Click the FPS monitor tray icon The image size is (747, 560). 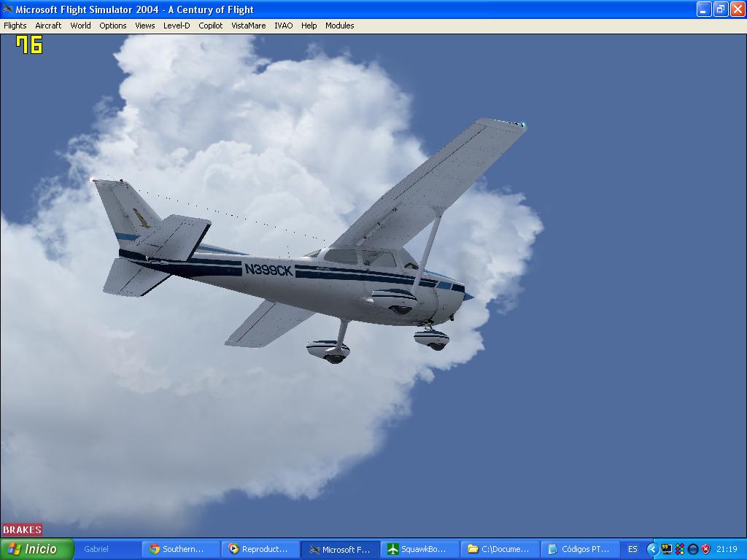click(x=667, y=550)
